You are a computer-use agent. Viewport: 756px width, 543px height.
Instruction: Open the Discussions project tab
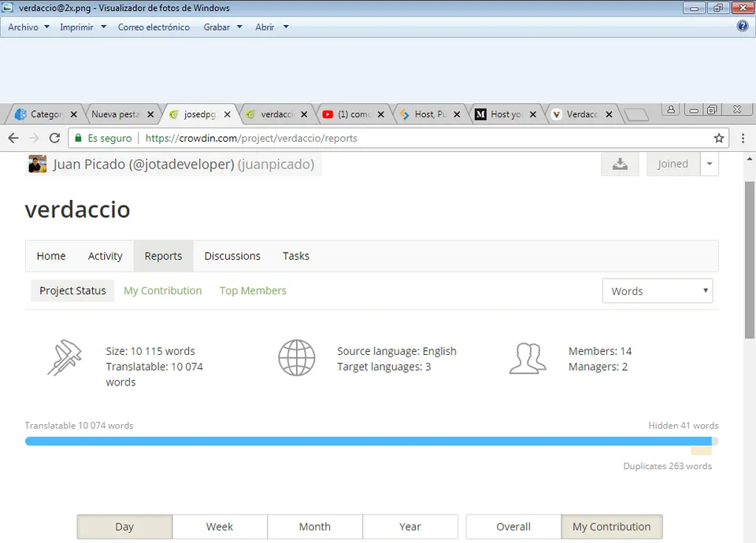[x=232, y=256]
